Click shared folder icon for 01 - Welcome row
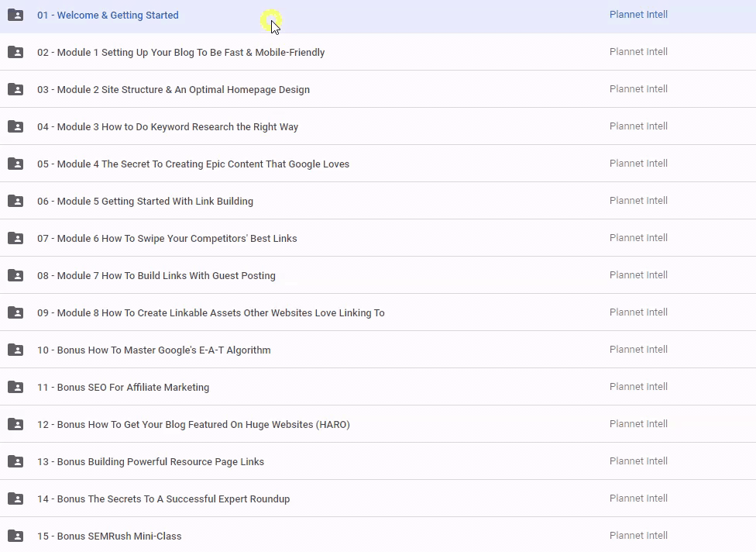756x552 pixels. pos(15,15)
